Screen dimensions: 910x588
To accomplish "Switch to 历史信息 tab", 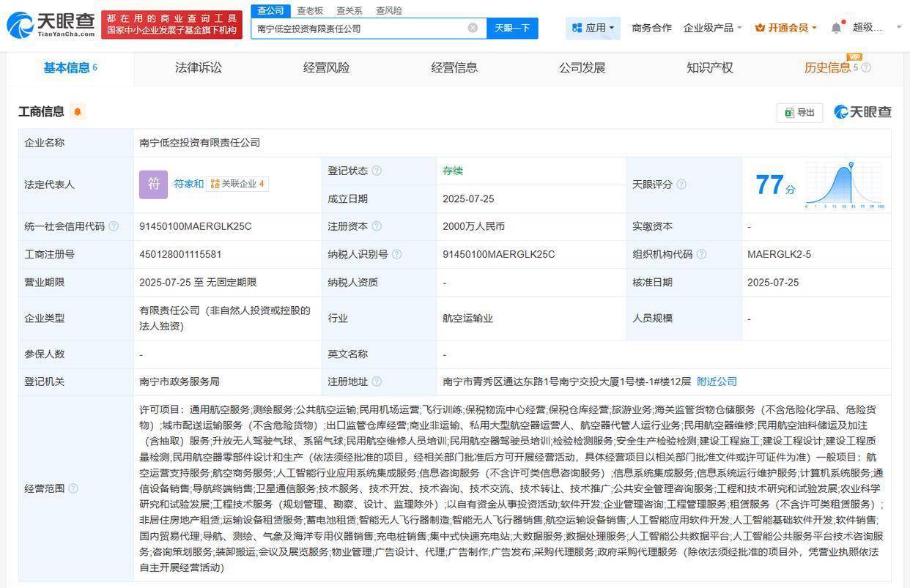I will click(x=828, y=67).
